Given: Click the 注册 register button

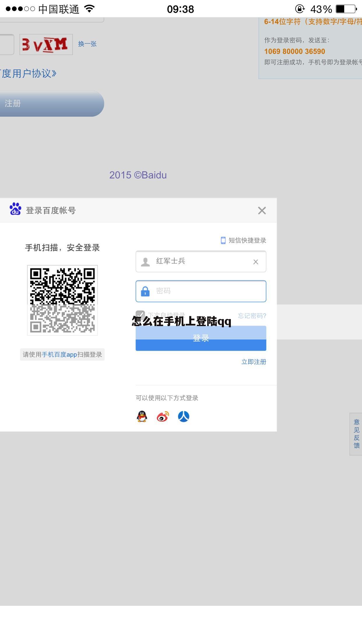Looking at the screenshot, I should pyautogui.click(x=52, y=104).
